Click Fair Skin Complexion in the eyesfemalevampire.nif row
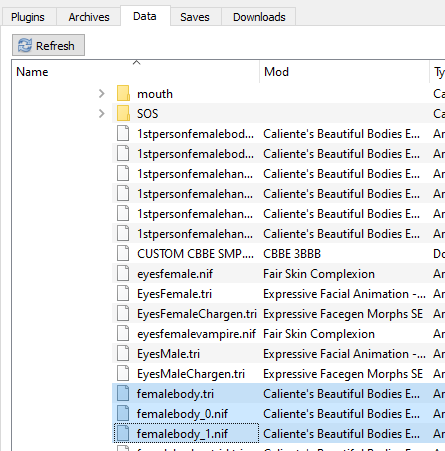Screen dimensions: 445x451 click(319, 334)
